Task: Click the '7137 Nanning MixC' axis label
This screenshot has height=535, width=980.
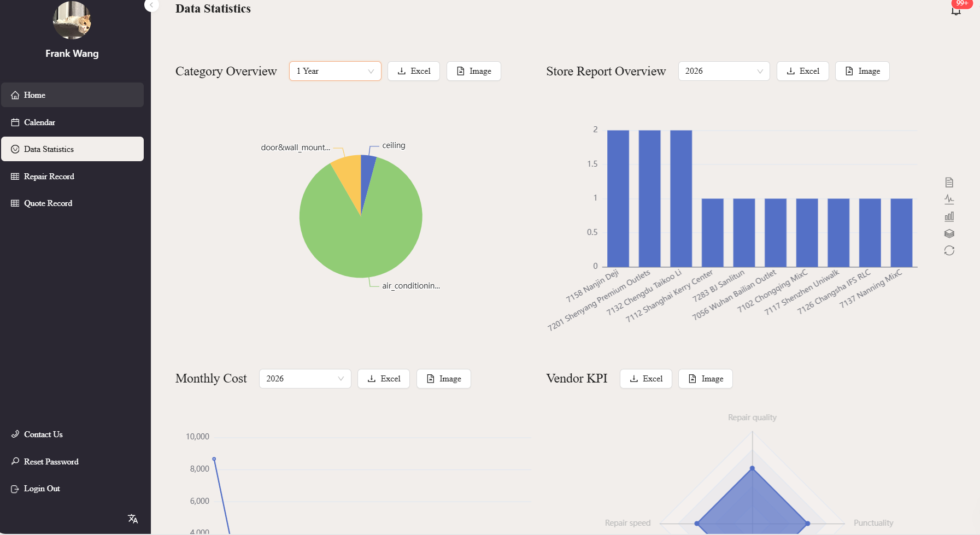Action: (871, 289)
